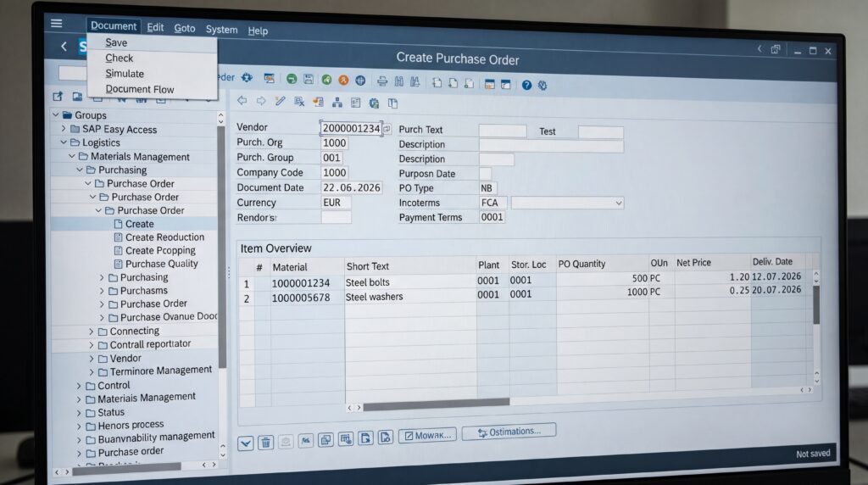Image resolution: width=868 pixels, height=485 pixels.
Task: Collapse the Logistics tree node
Action: click(64, 142)
